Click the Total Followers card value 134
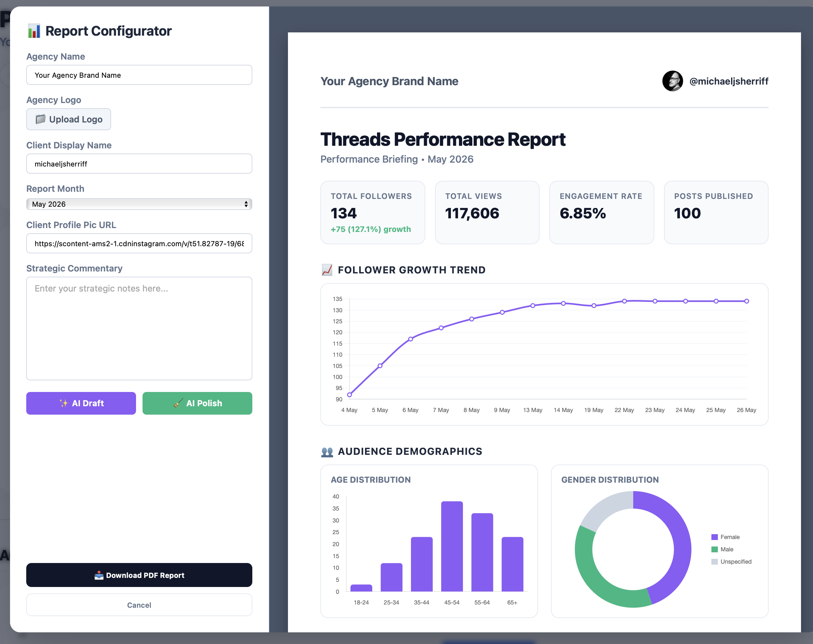This screenshot has width=813, height=644. tap(344, 213)
